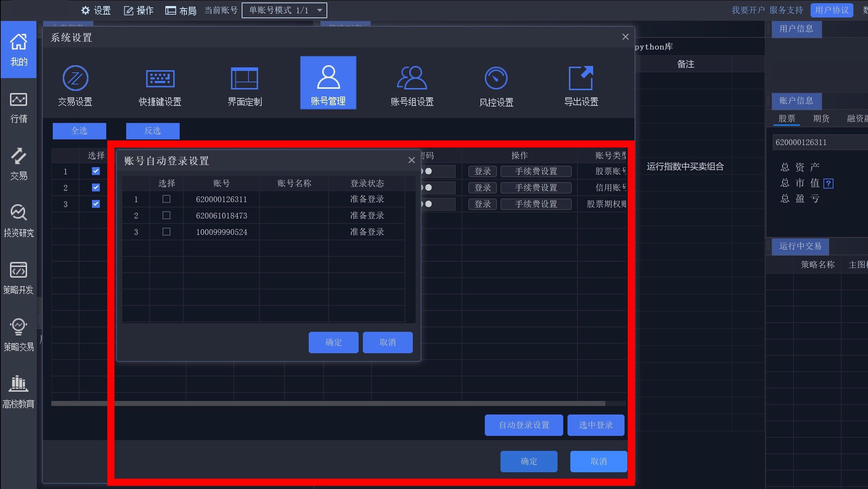Open 账号组设置 account group settings
The height and width of the screenshot is (489, 868).
point(412,84)
